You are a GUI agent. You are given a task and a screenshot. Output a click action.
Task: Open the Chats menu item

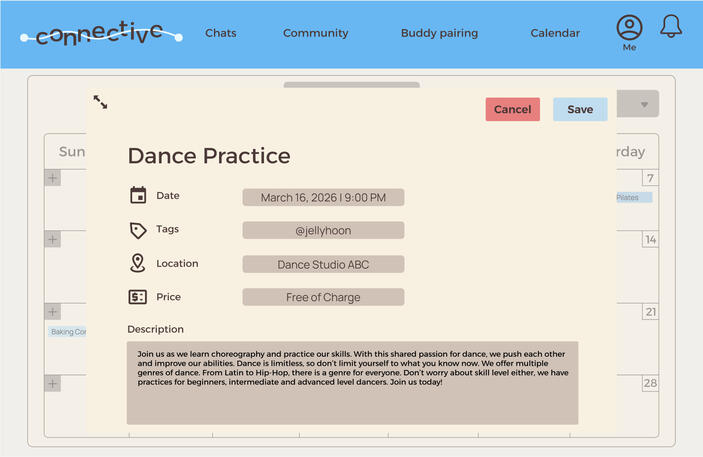221,33
